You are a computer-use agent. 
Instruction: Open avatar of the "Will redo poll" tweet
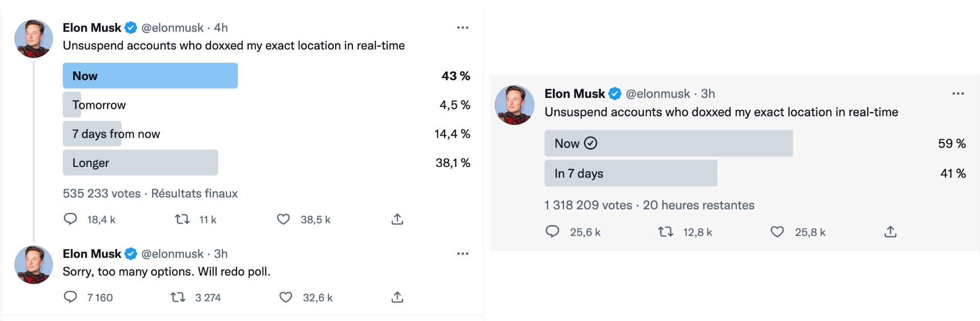pos(34,265)
